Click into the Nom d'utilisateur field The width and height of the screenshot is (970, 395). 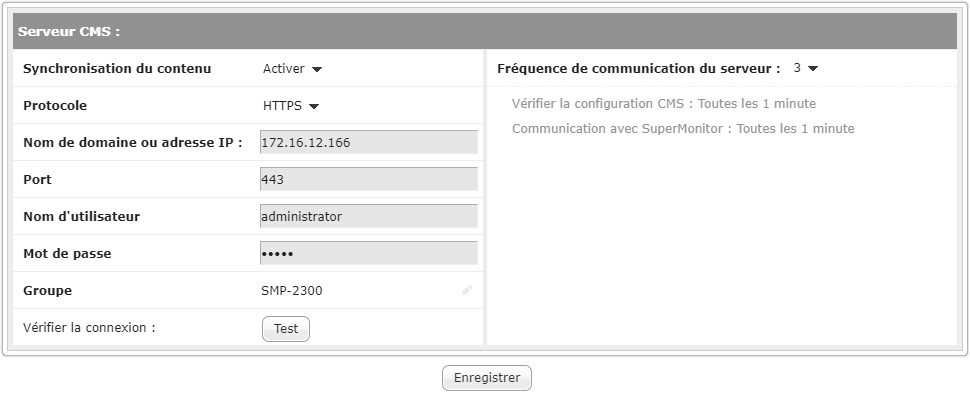pos(369,216)
